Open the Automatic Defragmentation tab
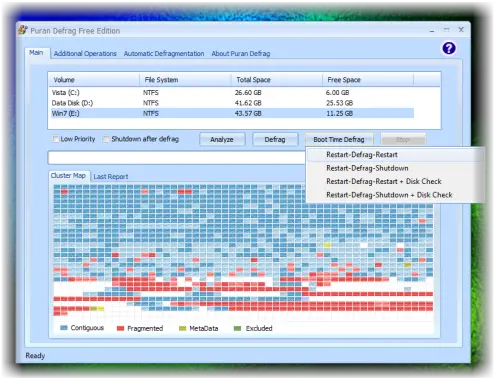The width and height of the screenshot is (495, 380). point(164,54)
